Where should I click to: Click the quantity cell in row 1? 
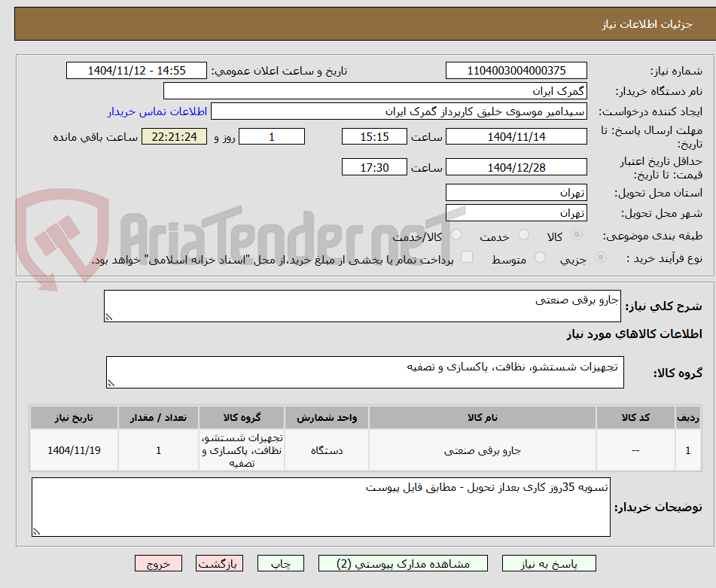tap(158, 450)
